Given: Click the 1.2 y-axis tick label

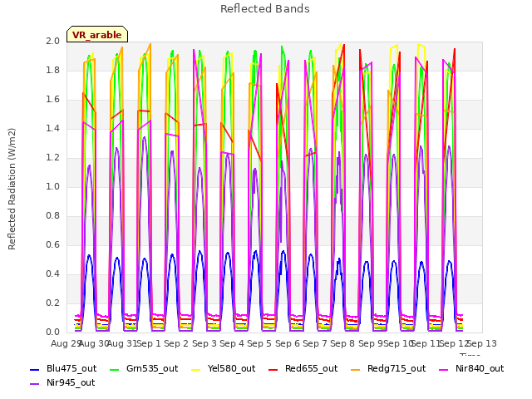Looking at the screenshot, I should (52, 157).
